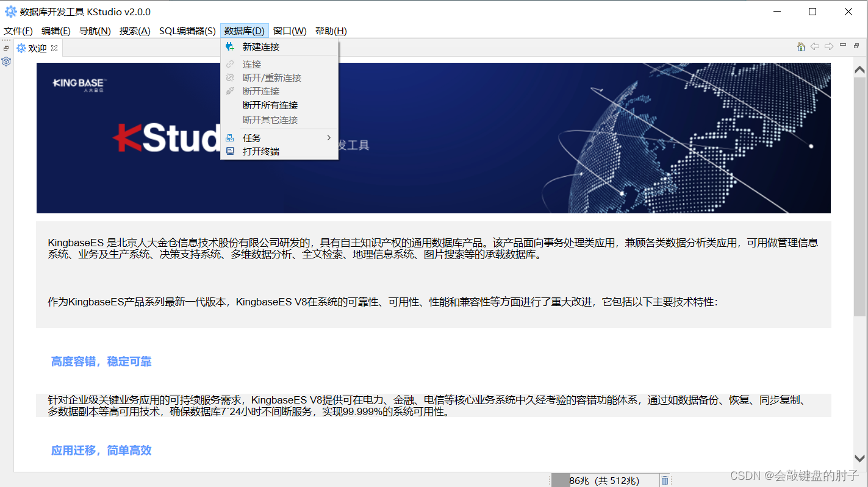
Task: Select 打开终端 menu entry
Action: (x=279, y=152)
